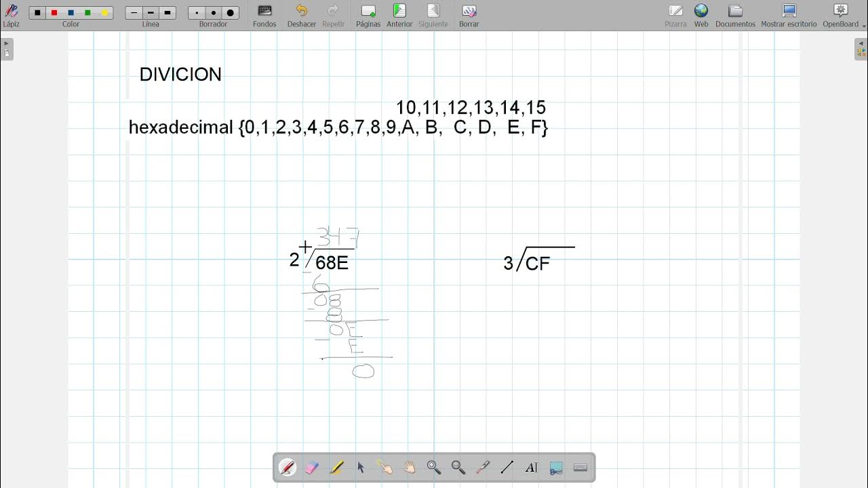Go to the Anterior page
868x488 pixels.
(x=399, y=15)
